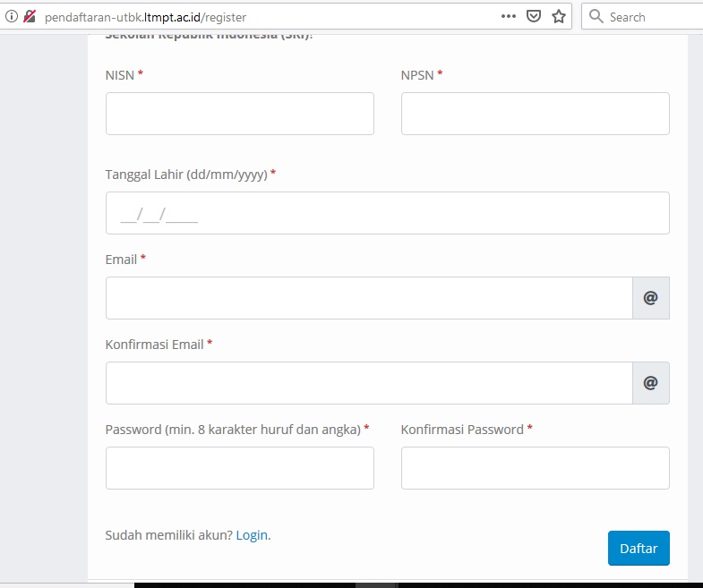Bookmark this page with the star

tap(559, 17)
